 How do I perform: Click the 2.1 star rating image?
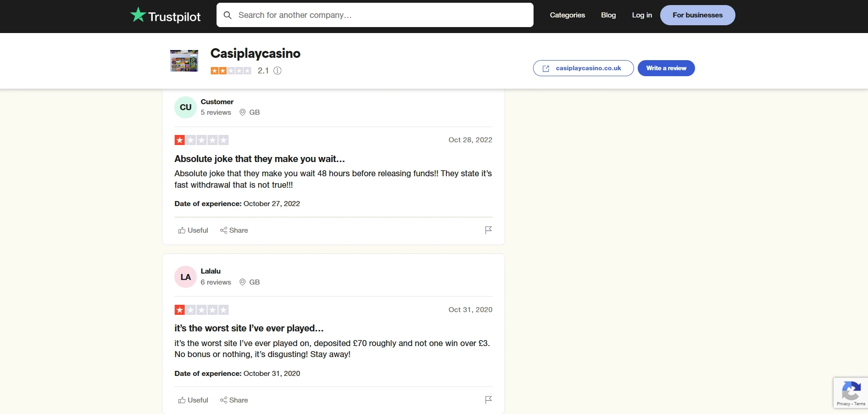(231, 71)
